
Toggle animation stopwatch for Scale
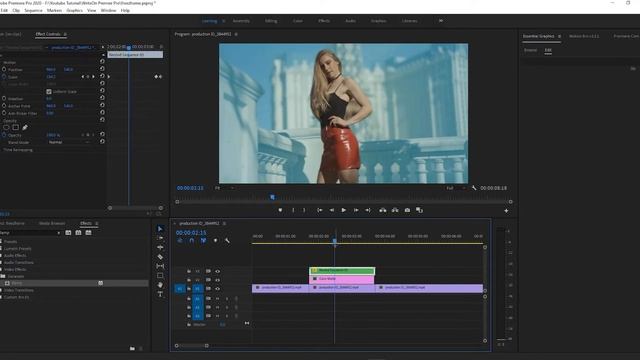click(x=4, y=77)
